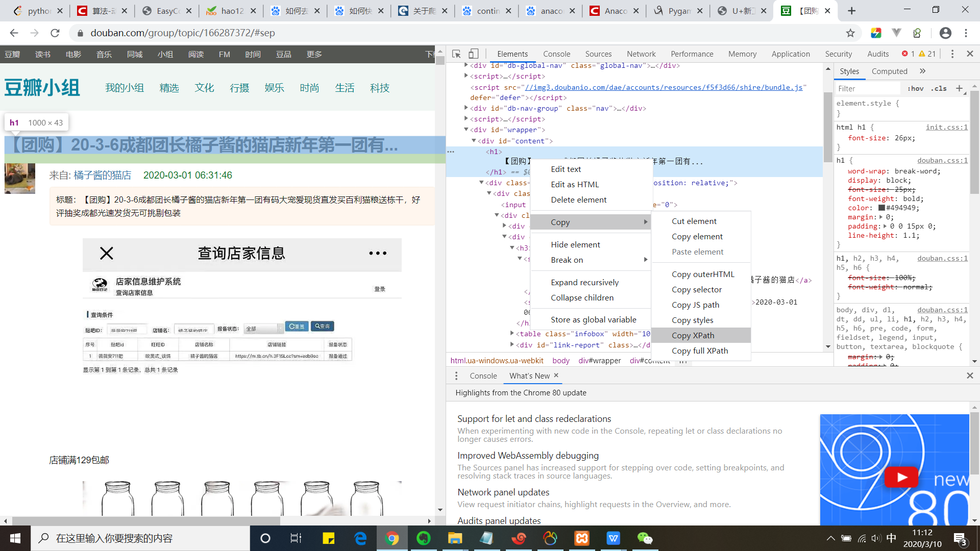The height and width of the screenshot is (551, 980).
Task: Play the Chrome 80 video thumbnail
Action: [901, 477]
